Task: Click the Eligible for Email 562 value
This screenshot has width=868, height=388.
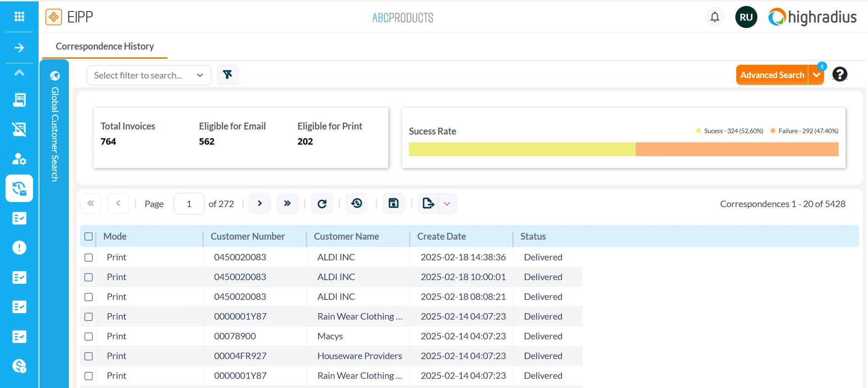Action: click(x=207, y=141)
